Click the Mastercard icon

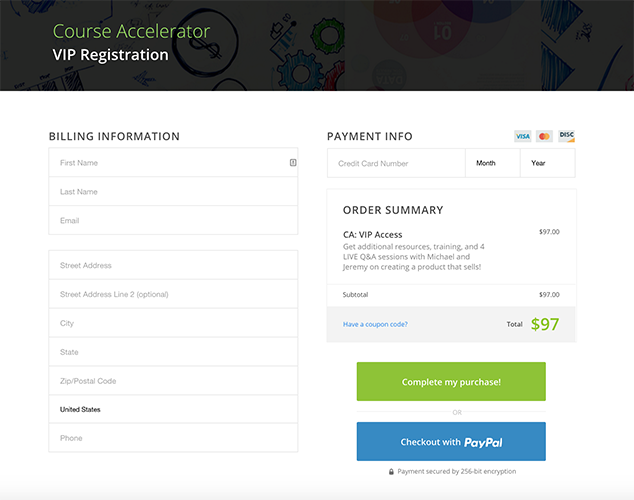(544, 136)
